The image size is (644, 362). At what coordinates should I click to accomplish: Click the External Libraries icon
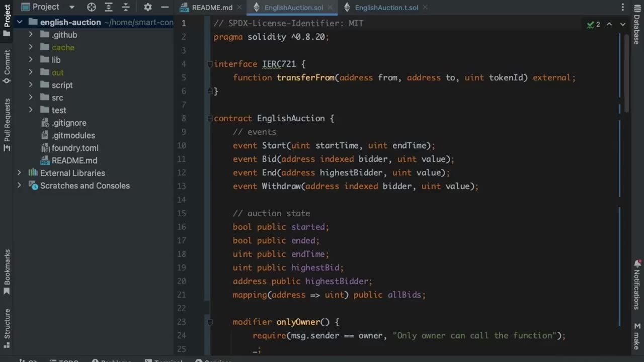[x=33, y=173]
